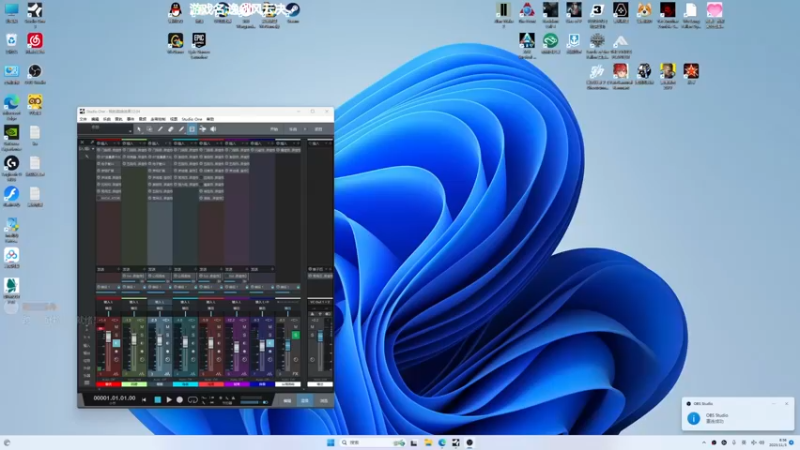This screenshot has width=800, height=450.
Task: Disable the green Solo on the white FX channel
Action: (x=296, y=335)
